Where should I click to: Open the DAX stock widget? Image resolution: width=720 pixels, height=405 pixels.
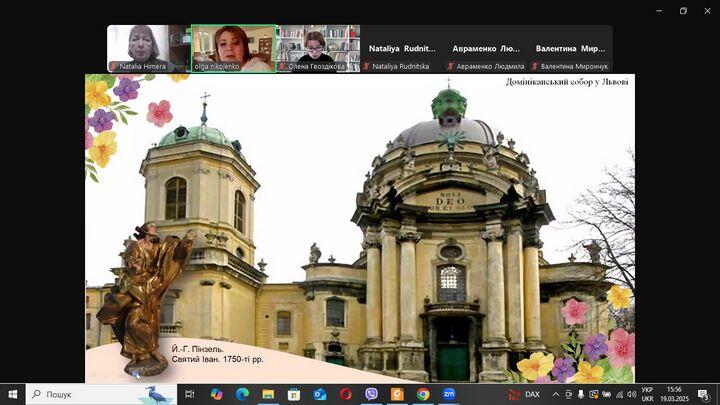click(524, 394)
